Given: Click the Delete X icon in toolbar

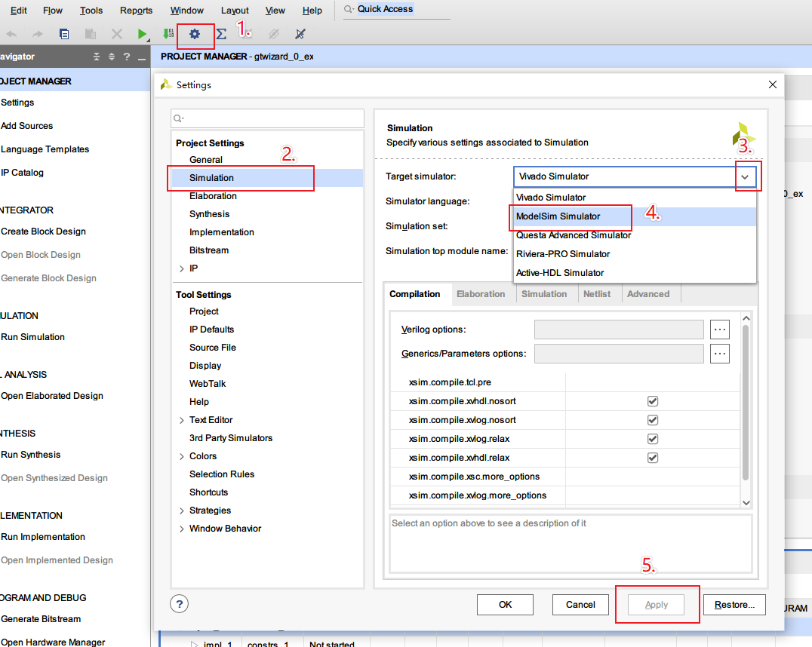Looking at the screenshot, I should point(117,34).
